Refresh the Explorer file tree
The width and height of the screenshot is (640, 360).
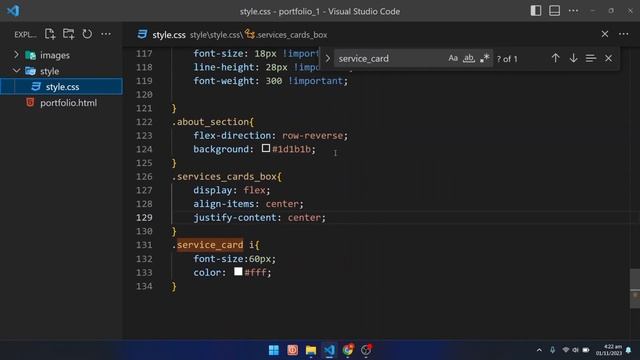87,34
